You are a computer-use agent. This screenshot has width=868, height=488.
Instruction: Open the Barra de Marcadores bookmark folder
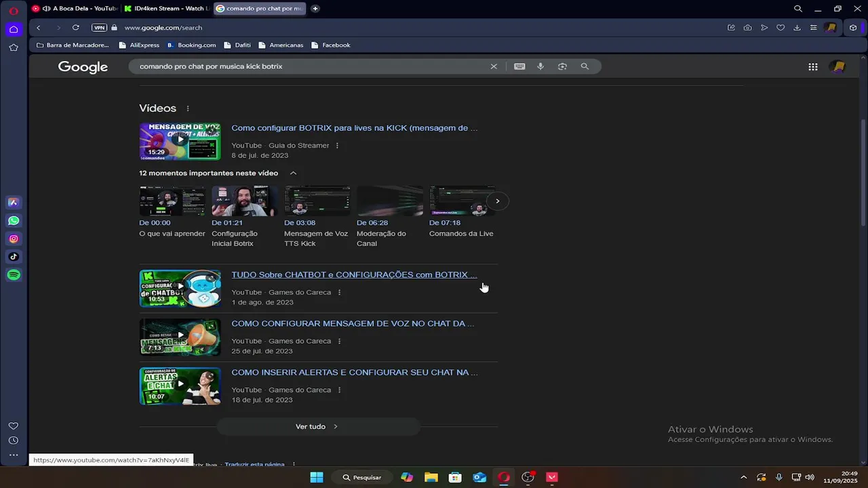(x=73, y=45)
